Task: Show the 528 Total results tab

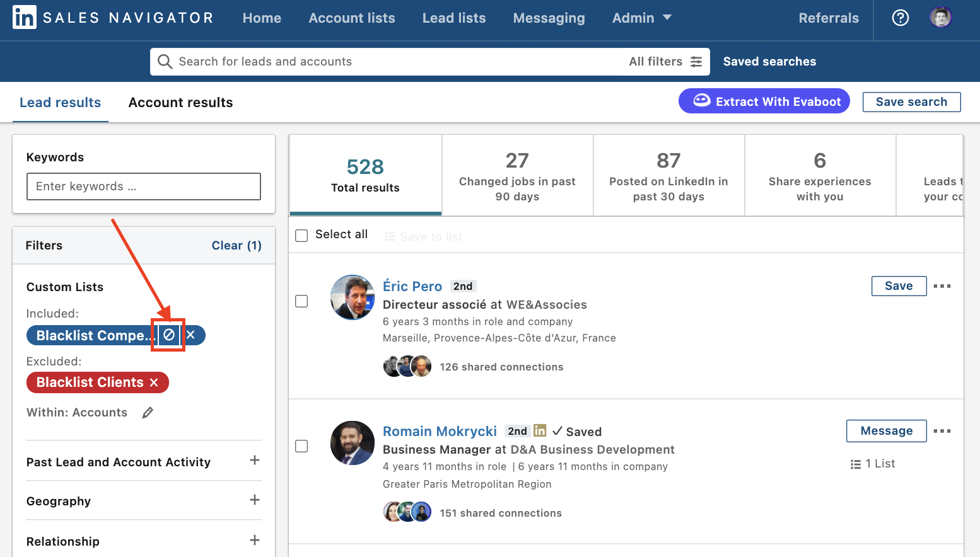Action: [365, 175]
